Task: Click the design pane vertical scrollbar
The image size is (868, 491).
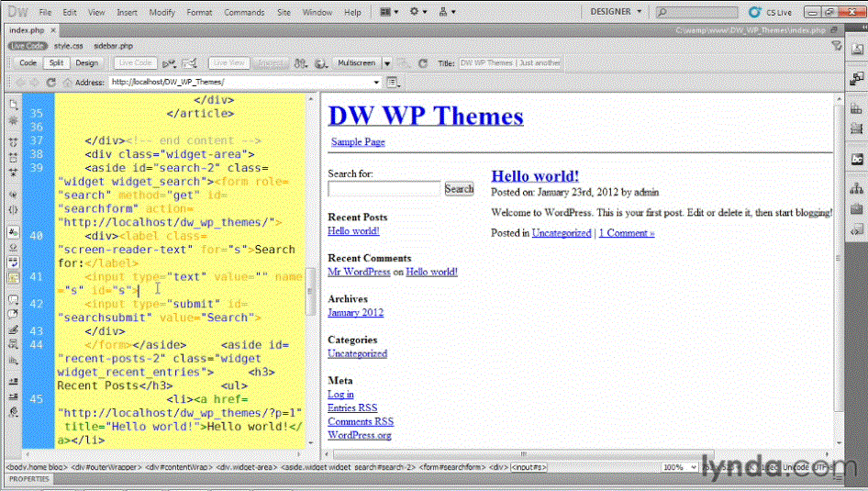Action: click(x=838, y=257)
